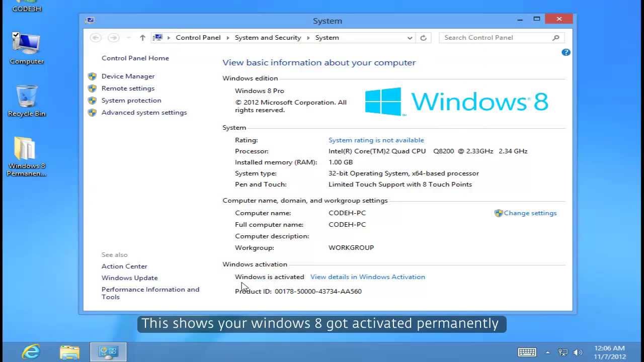Open File Explorer from taskbar
This screenshot has width=644, height=362.
point(69,352)
